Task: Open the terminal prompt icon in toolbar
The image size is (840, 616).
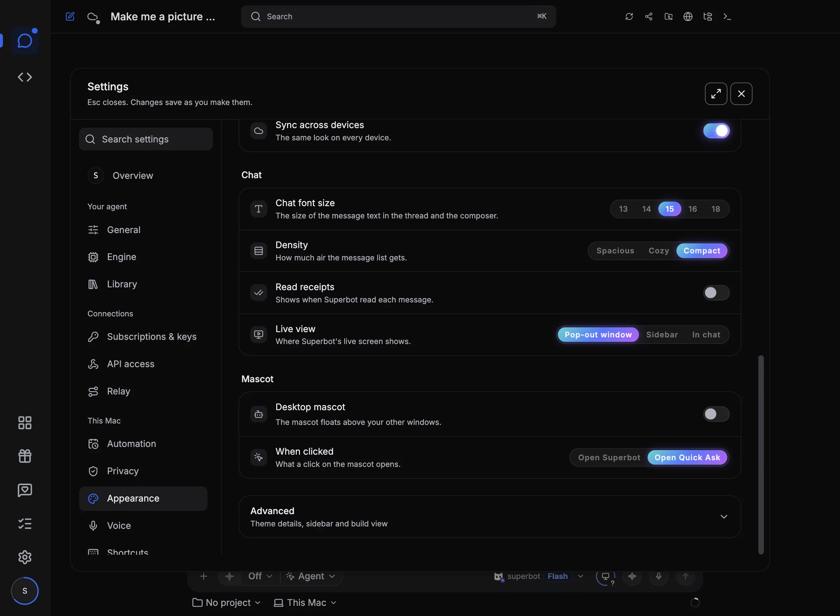Action: [x=727, y=16]
